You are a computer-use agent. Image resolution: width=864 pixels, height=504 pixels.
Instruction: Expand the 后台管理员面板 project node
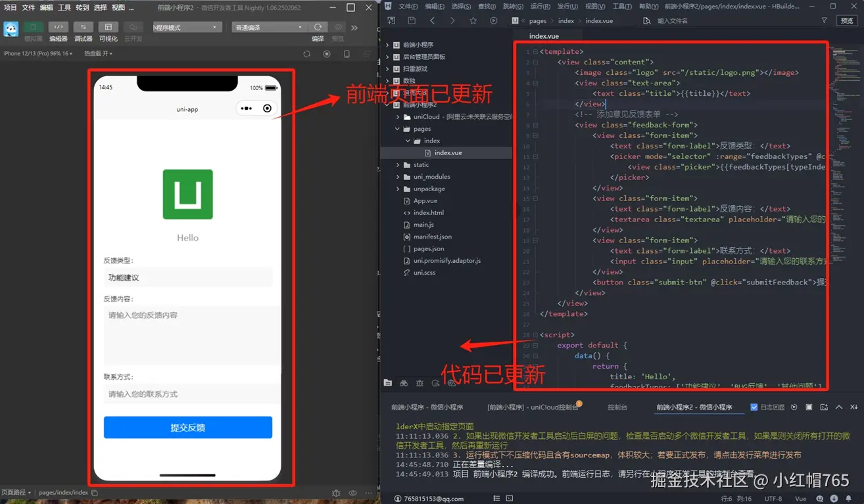[388, 57]
